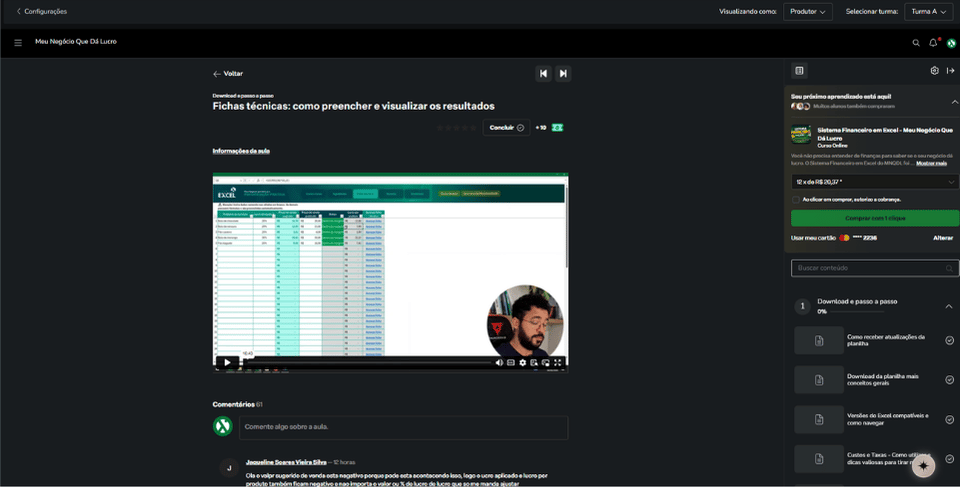Click the search magnifier in header
This screenshot has width=960, height=487.
916,43
